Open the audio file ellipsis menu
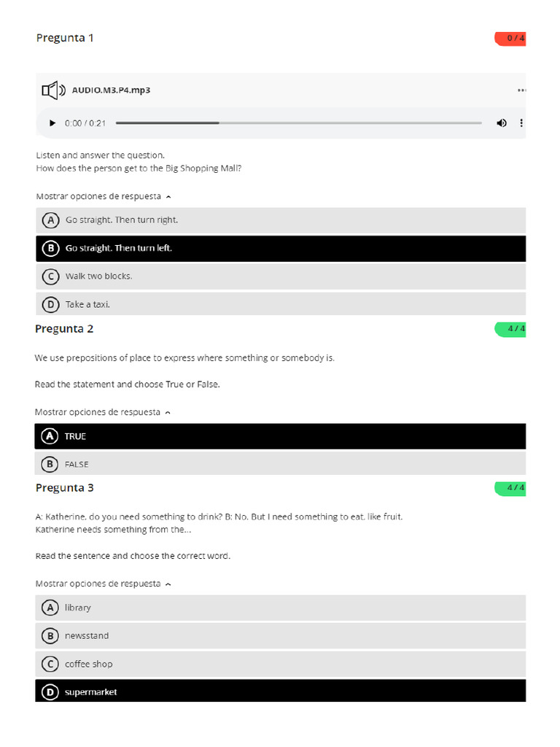 521,90
